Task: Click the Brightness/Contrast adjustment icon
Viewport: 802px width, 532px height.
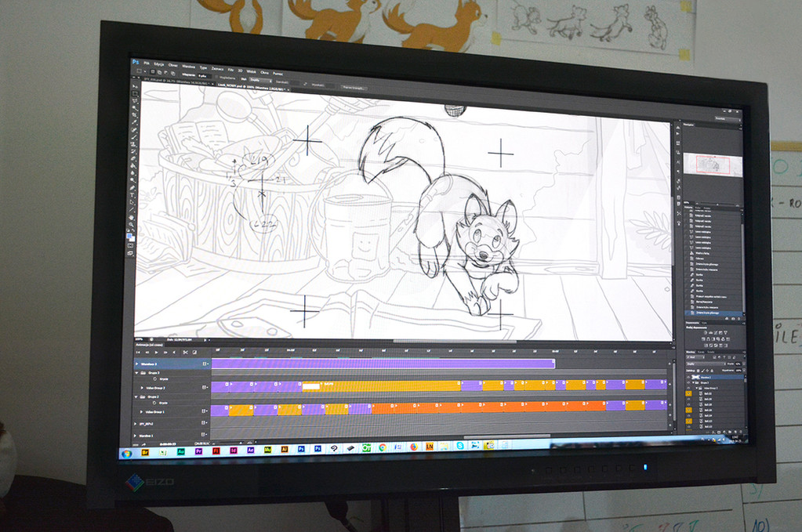Action: [706, 333]
